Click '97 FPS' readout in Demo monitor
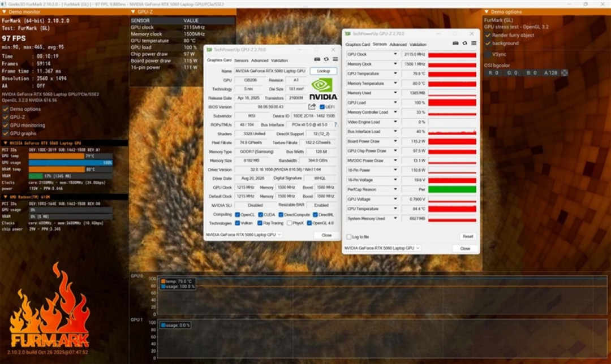The image size is (611, 364). (x=14, y=38)
